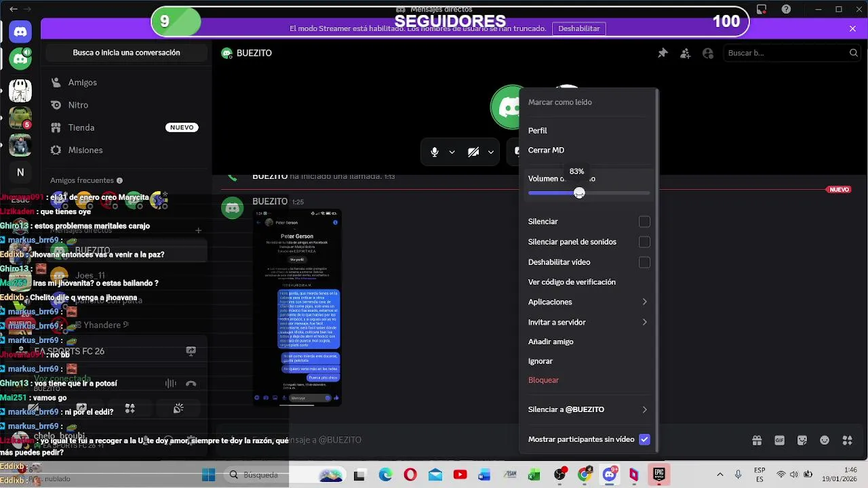Click the user volume slider handle
Viewport: 868px width, 488px height.
click(x=579, y=193)
